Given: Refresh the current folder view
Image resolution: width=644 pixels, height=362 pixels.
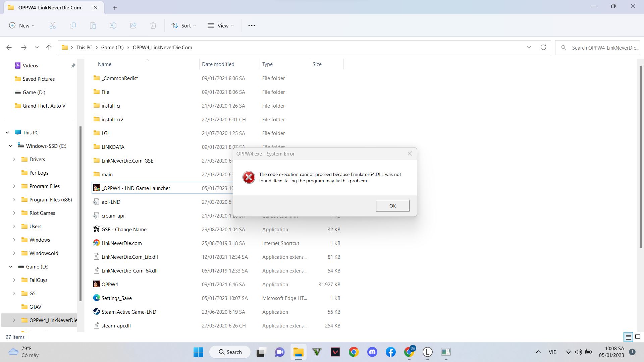Looking at the screenshot, I should coord(543,47).
